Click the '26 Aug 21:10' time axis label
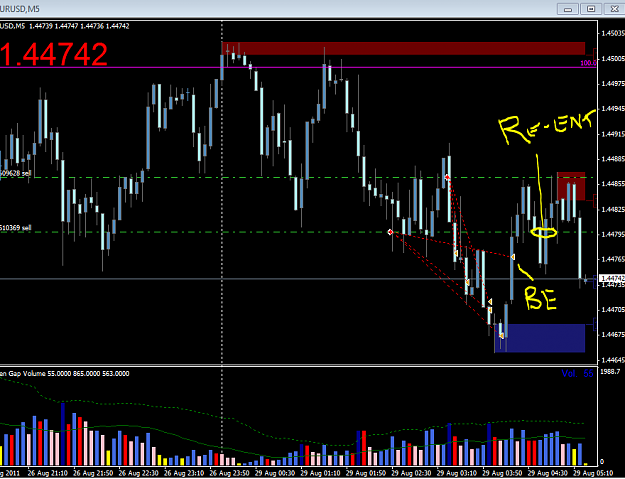625x479 pixels. coord(48,473)
